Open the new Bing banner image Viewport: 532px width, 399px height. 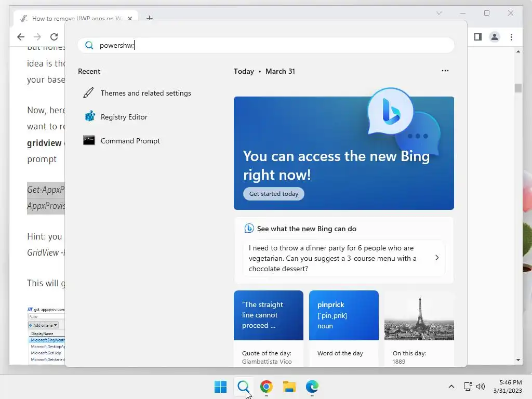(344, 153)
